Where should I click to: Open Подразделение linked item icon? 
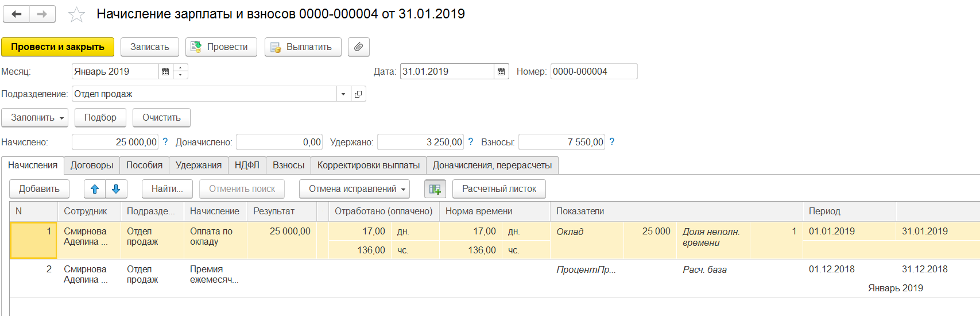click(x=358, y=94)
